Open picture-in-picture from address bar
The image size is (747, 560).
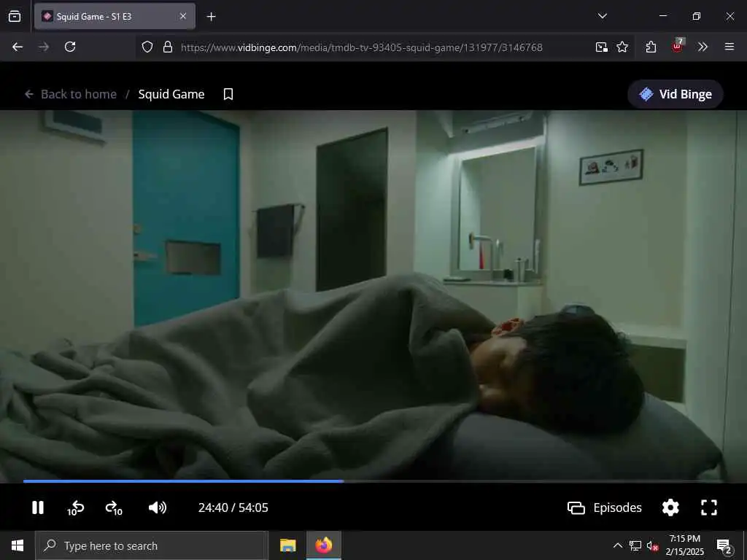pos(602,47)
